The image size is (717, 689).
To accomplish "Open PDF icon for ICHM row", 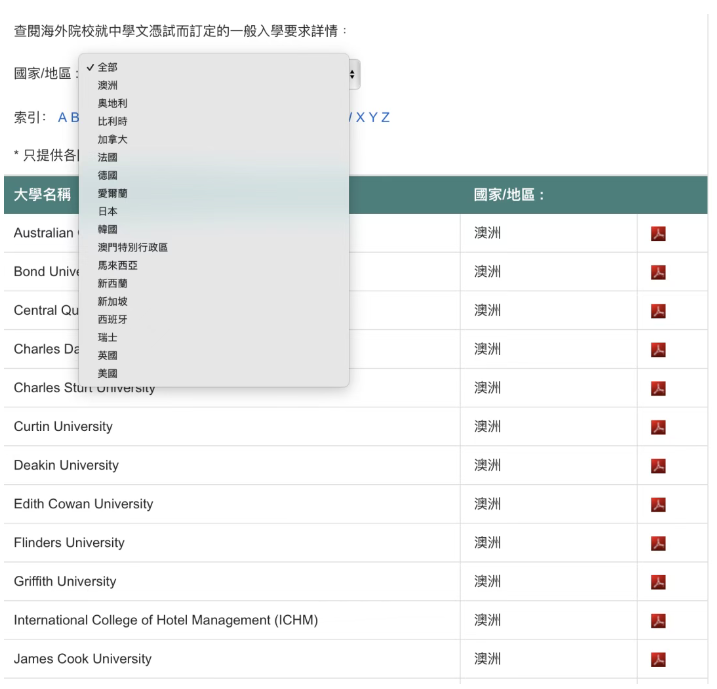I will click(658, 621).
